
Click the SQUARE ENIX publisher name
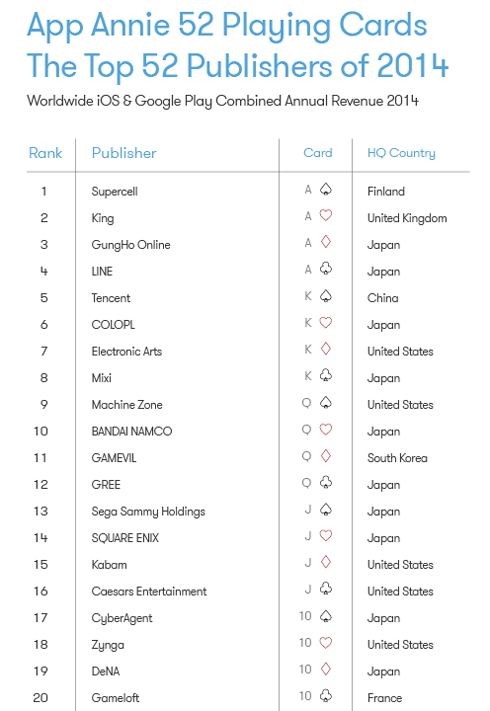[x=125, y=538]
